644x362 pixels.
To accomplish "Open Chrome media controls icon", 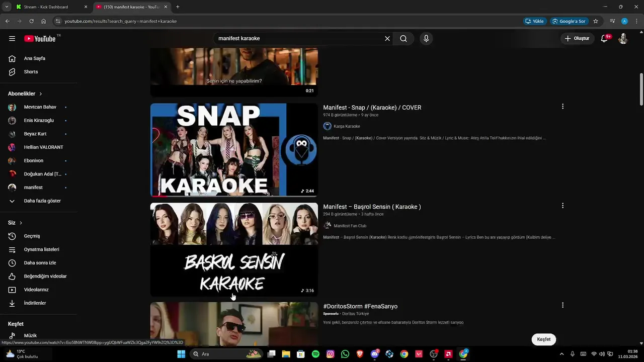I will (x=612, y=21).
